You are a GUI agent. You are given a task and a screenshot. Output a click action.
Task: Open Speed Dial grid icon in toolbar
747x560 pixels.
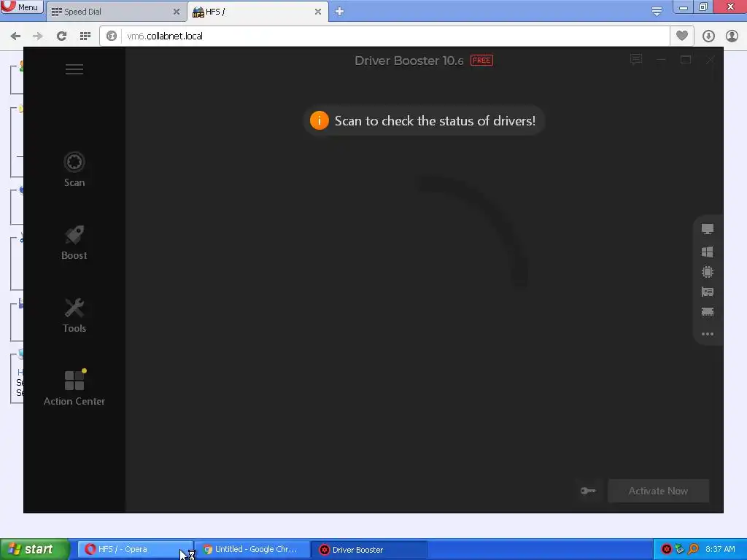[85, 36]
